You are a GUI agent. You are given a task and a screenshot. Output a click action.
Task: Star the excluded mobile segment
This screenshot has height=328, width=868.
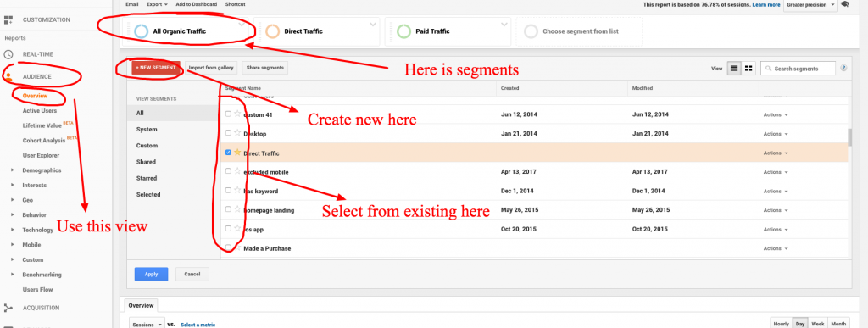[237, 171]
